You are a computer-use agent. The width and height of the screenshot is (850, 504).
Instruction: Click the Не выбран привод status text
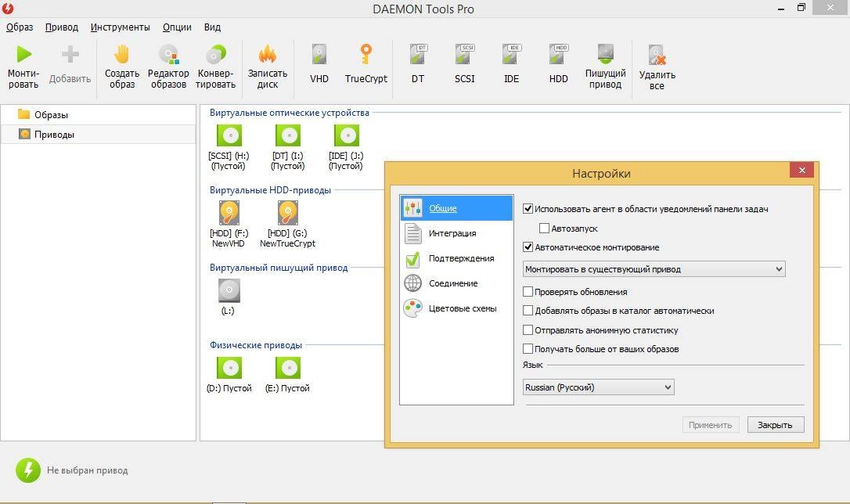click(x=88, y=470)
